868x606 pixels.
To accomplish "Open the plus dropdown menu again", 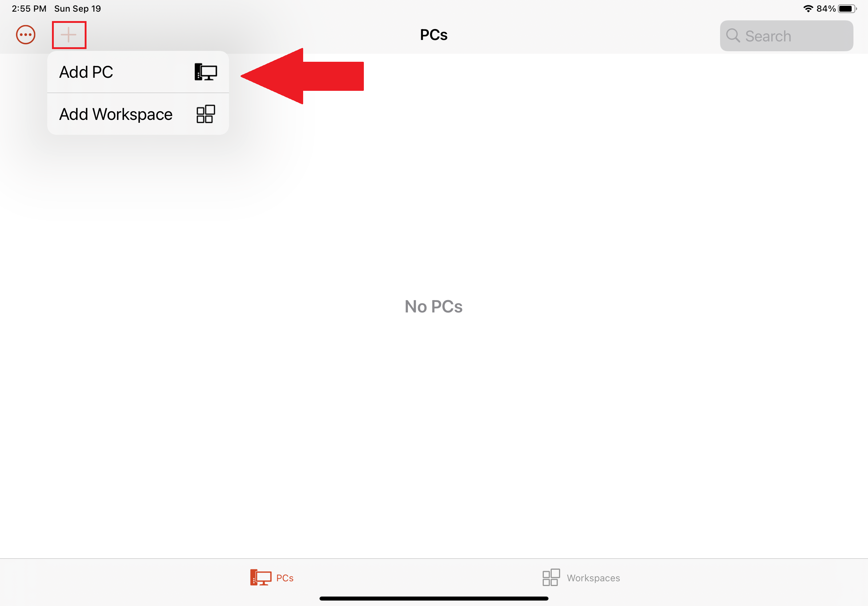I will (x=69, y=35).
